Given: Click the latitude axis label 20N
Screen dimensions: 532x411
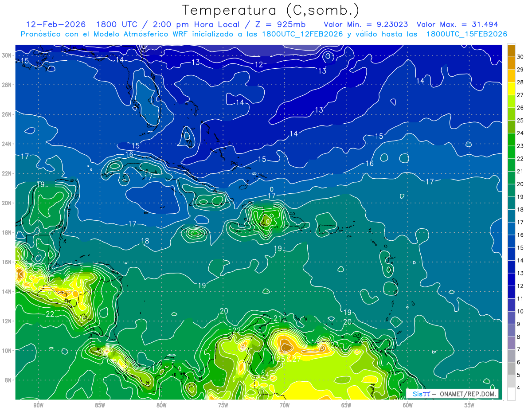Looking at the screenshot, I should [6, 203].
